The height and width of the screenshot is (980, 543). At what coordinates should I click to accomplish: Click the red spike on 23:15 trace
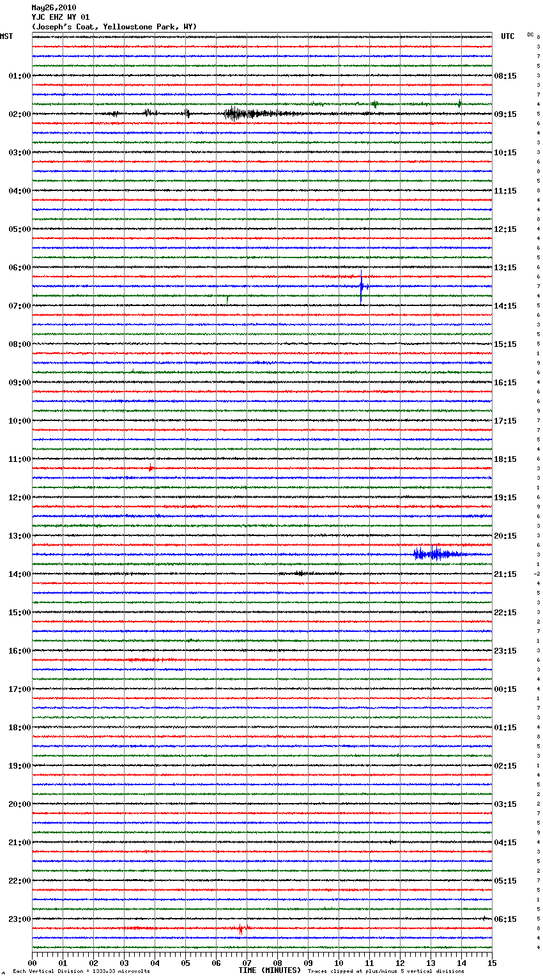241,929
